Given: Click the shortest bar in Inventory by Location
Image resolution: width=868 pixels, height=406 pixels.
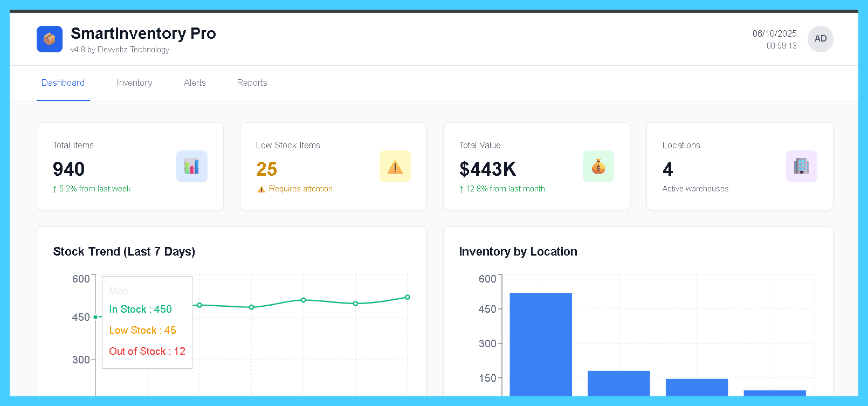Looking at the screenshot, I should [x=775, y=393].
